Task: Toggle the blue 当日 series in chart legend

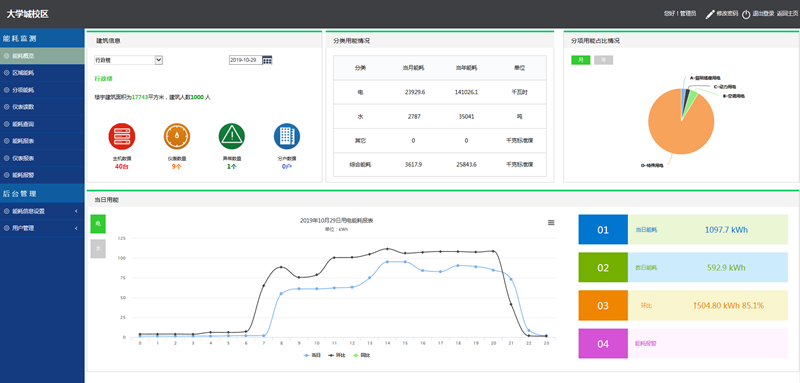Action: tap(311, 355)
